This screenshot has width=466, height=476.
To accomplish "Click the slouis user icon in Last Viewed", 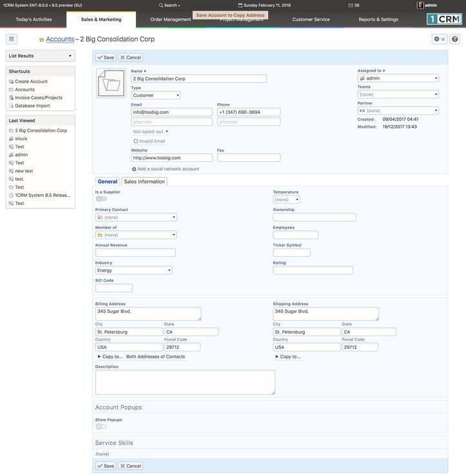I will (11, 139).
